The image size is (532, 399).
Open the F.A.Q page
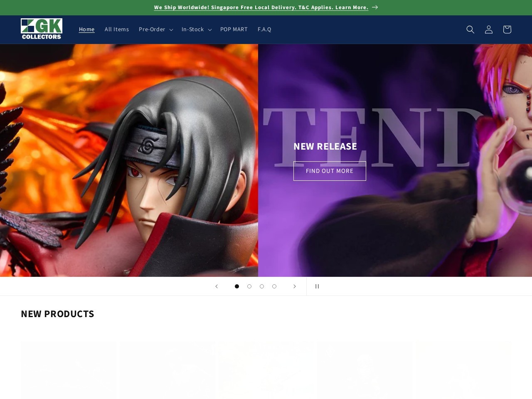(264, 29)
